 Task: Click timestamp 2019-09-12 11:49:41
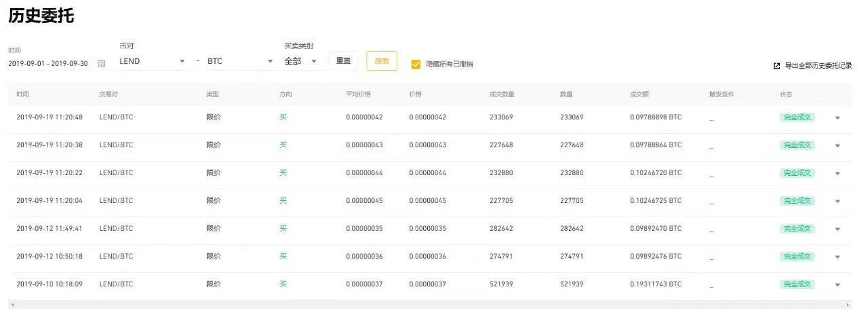click(50, 229)
